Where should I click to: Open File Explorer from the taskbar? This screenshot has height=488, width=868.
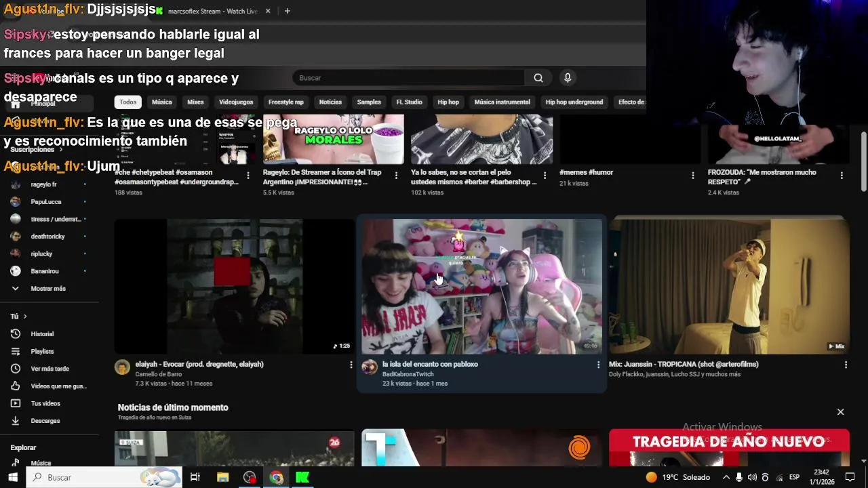(222, 477)
